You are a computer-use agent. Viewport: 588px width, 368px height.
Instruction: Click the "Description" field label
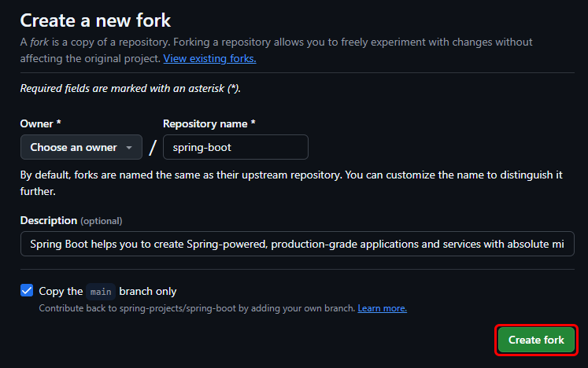pyautogui.click(x=49, y=220)
